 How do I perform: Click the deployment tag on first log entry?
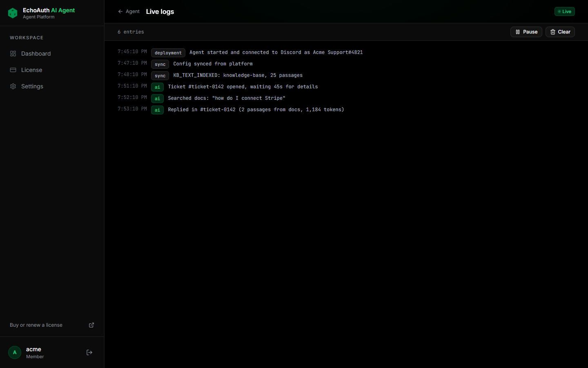[x=168, y=53]
